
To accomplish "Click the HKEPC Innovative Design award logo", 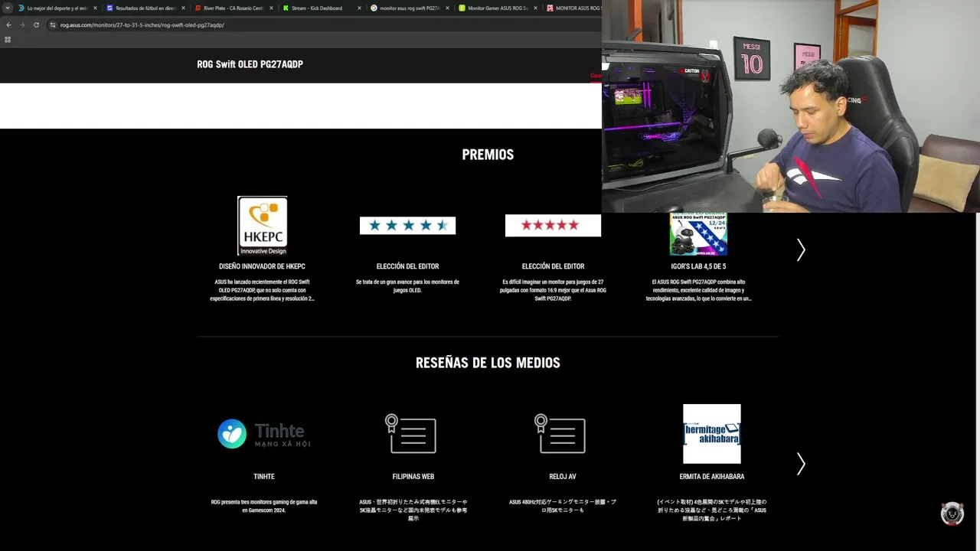I will [262, 226].
